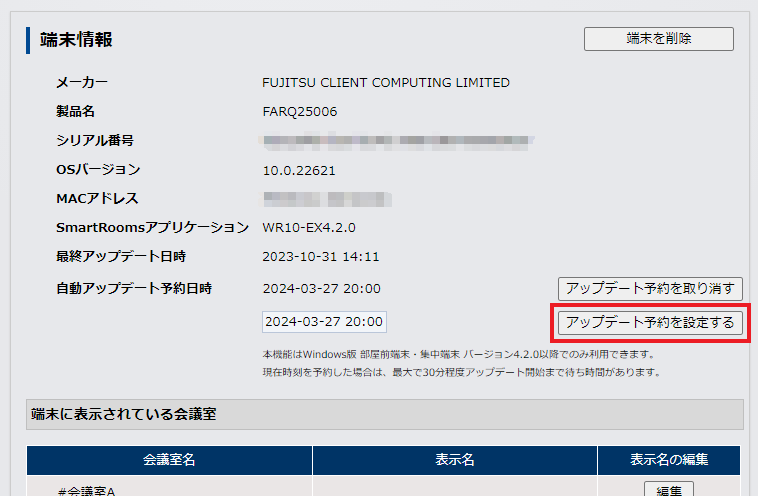Click the product name value FARQ25006

coord(300,112)
